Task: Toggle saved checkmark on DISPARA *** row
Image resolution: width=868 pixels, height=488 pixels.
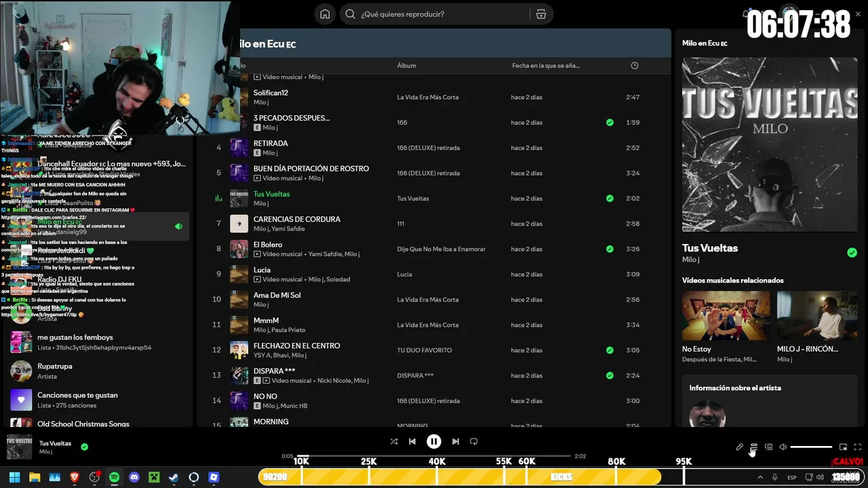Action: pos(610,375)
